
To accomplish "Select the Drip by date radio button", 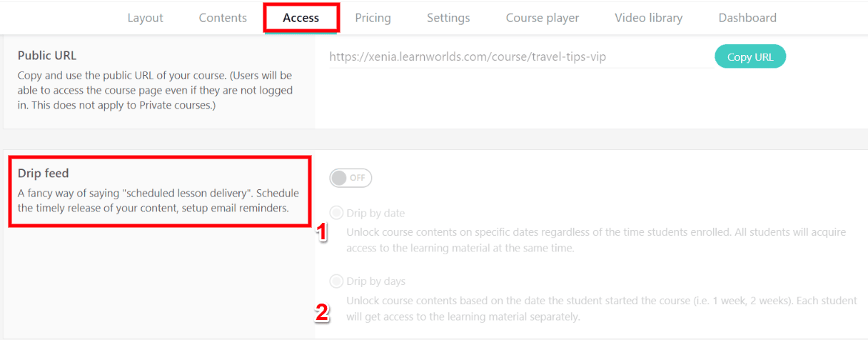I will [x=336, y=213].
